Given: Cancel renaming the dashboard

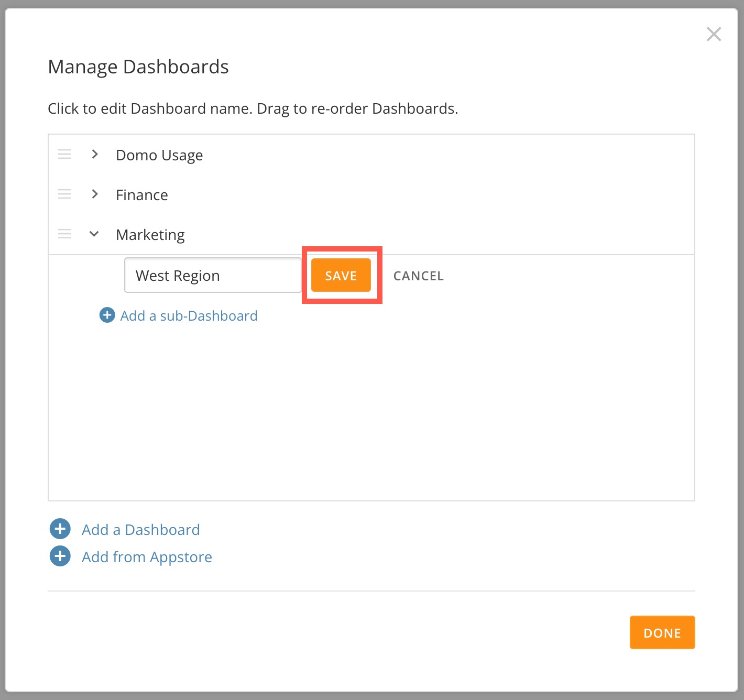Looking at the screenshot, I should [418, 276].
